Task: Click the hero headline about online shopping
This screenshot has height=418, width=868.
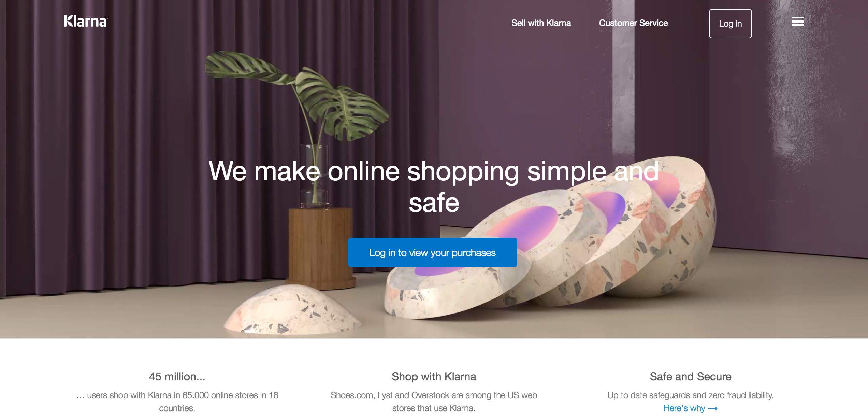Action: point(434,186)
